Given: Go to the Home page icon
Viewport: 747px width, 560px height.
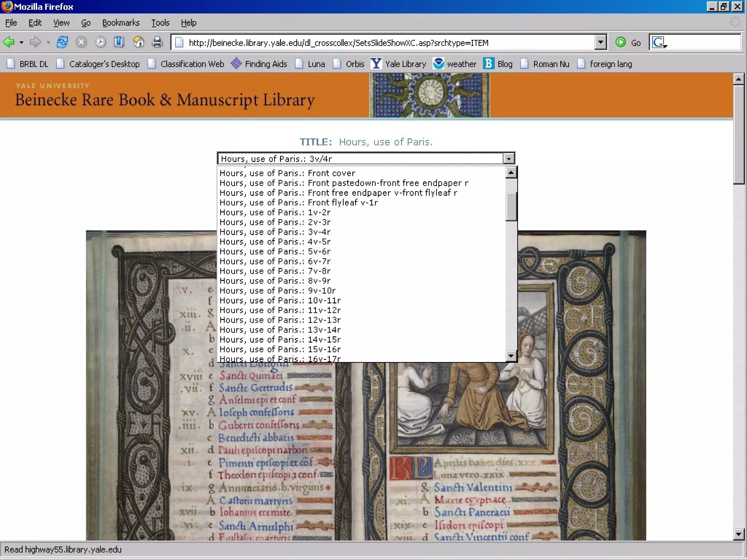Looking at the screenshot, I should pos(138,42).
